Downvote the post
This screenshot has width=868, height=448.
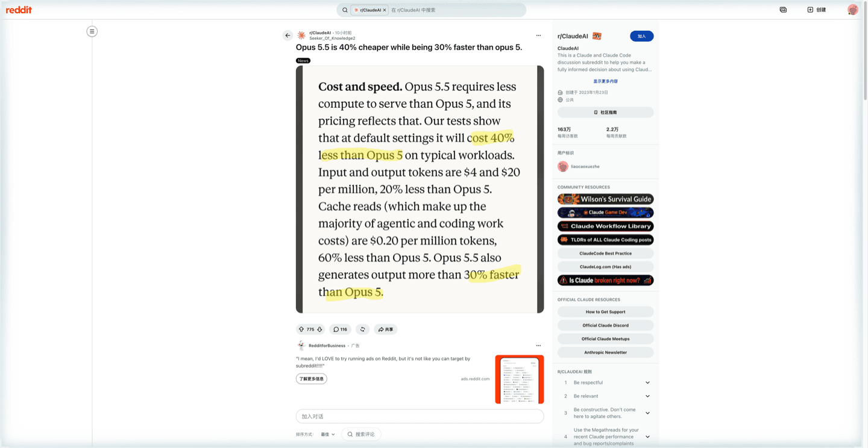tap(319, 329)
